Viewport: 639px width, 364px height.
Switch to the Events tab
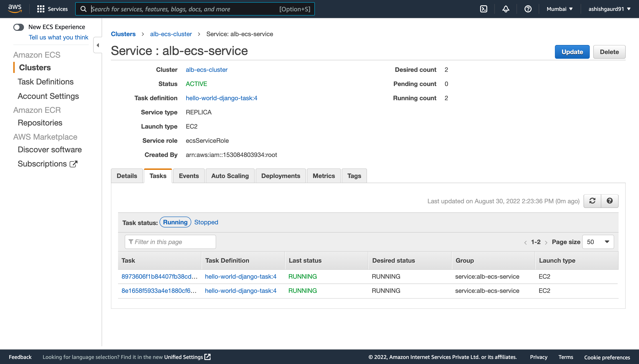click(x=188, y=176)
